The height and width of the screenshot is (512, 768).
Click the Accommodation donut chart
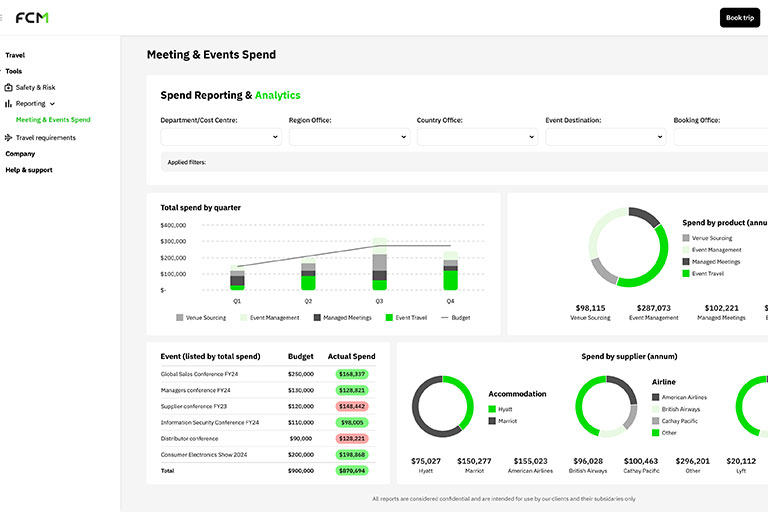(443, 407)
